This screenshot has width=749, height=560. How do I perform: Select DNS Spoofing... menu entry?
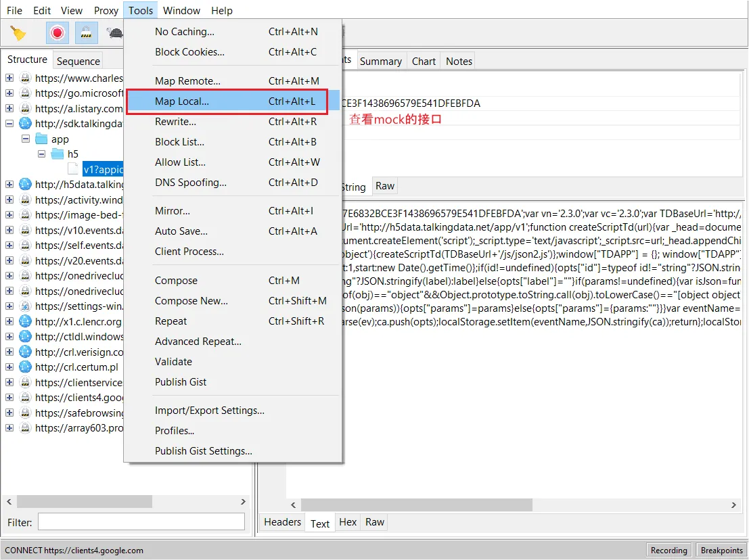233,183
